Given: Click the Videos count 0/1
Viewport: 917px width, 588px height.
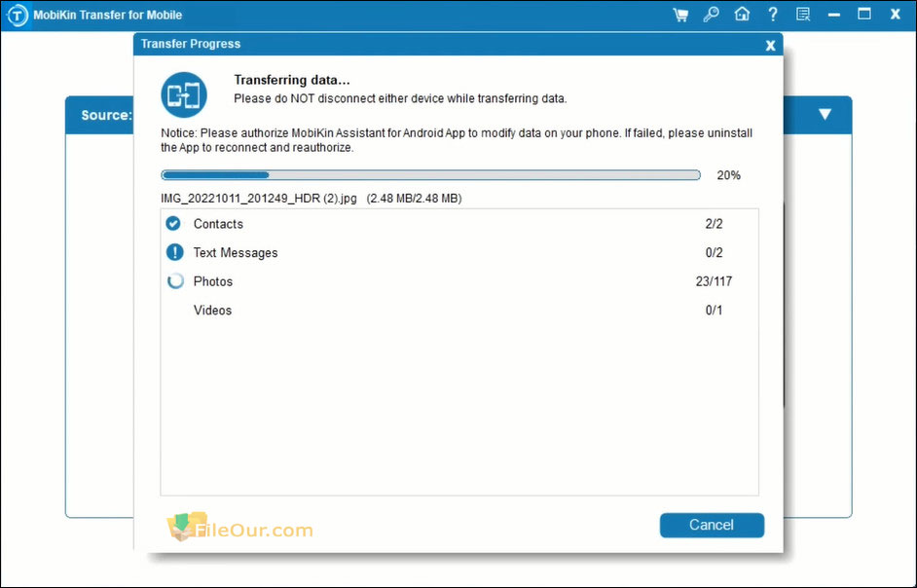Looking at the screenshot, I should [x=715, y=311].
